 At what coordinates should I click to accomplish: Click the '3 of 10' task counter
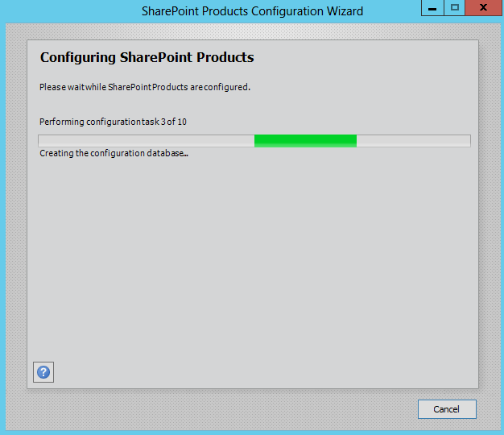(174, 122)
